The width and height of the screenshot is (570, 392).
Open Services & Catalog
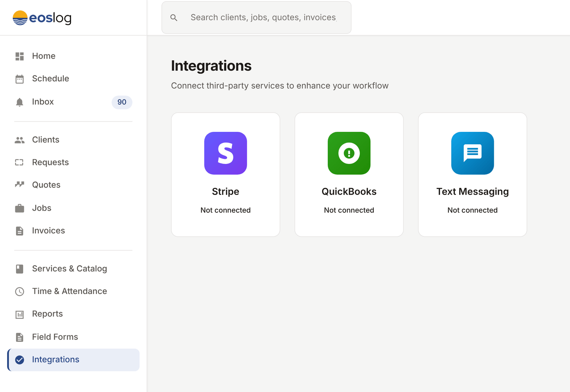coord(73,268)
